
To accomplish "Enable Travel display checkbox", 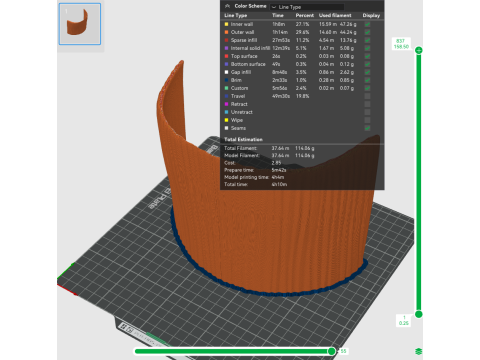I will tap(367, 96).
